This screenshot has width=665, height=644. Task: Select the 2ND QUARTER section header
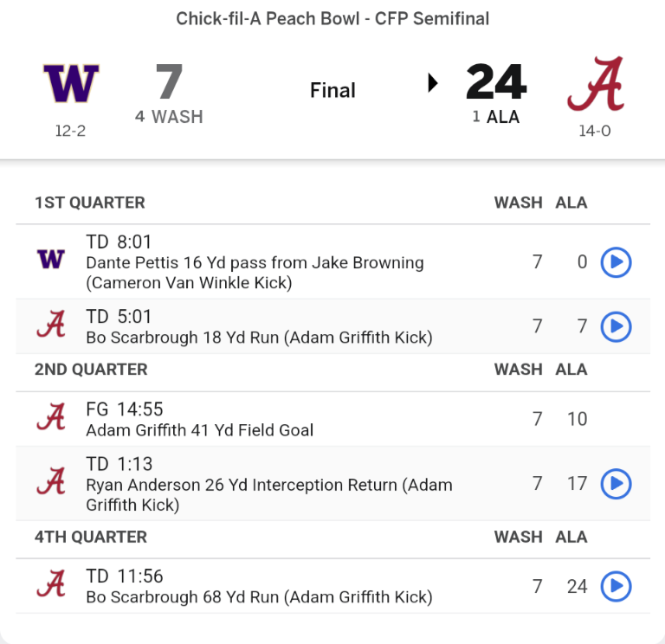[91, 369]
